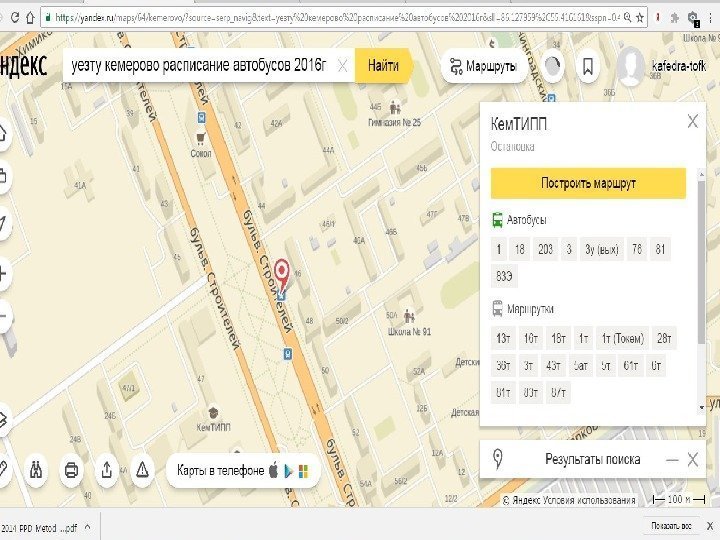This screenshot has height=540, width=720.
Task: Open the kafedra-tofk user avatar
Action: pos(632,67)
